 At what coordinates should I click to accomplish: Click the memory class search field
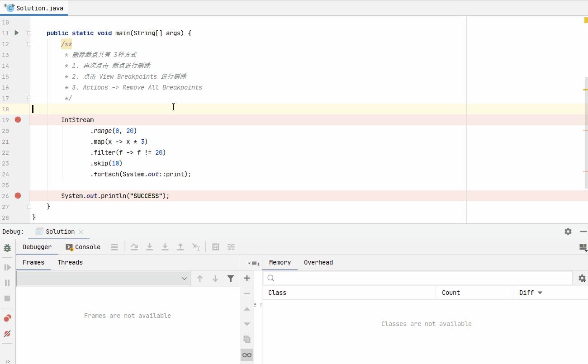pyautogui.click(x=418, y=278)
